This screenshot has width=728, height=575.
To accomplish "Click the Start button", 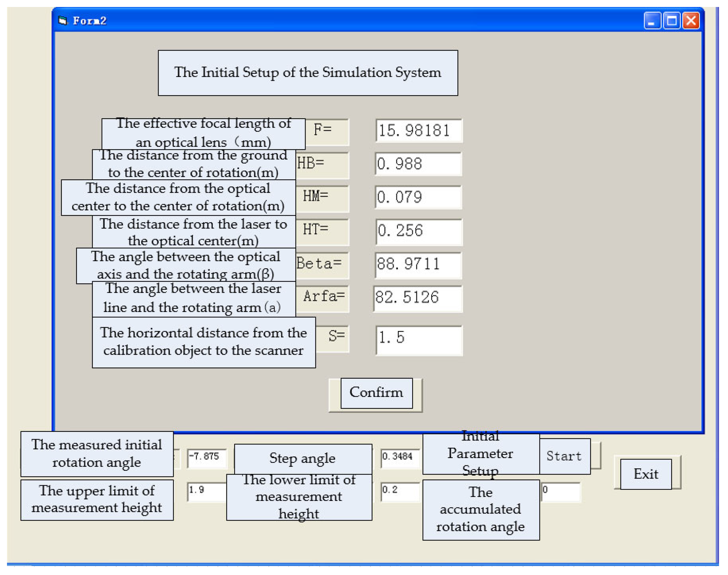I will coord(565,456).
